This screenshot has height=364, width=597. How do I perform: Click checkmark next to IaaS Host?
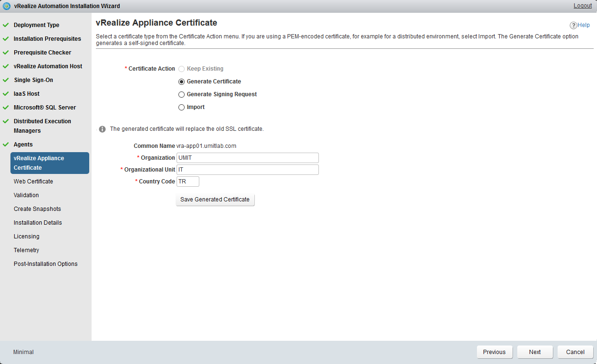(x=6, y=94)
